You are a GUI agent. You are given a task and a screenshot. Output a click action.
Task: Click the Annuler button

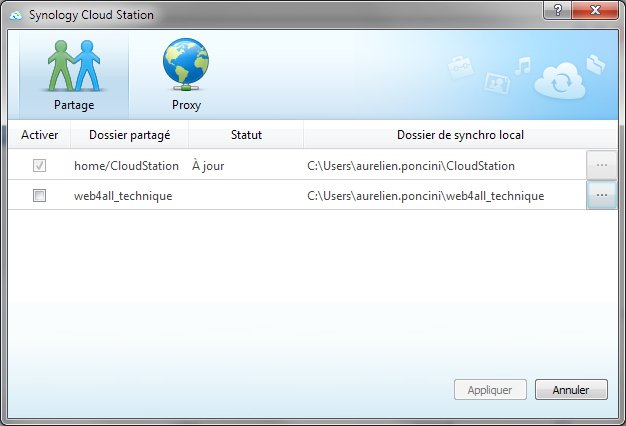(571, 390)
